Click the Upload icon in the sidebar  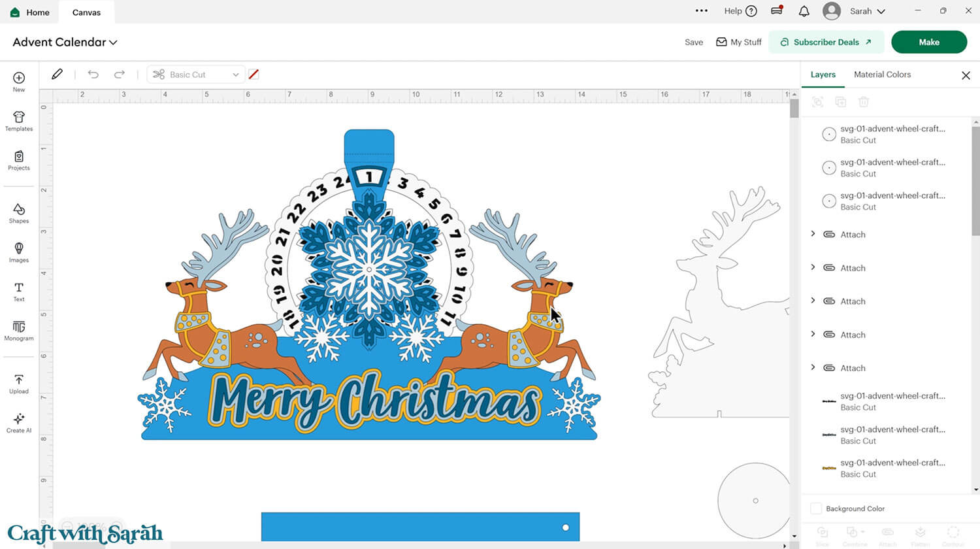(18, 384)
